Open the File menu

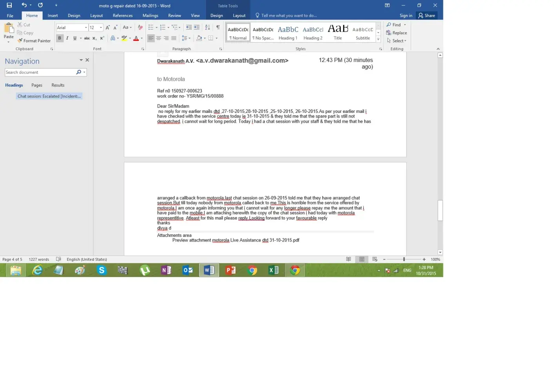[10, 16]
